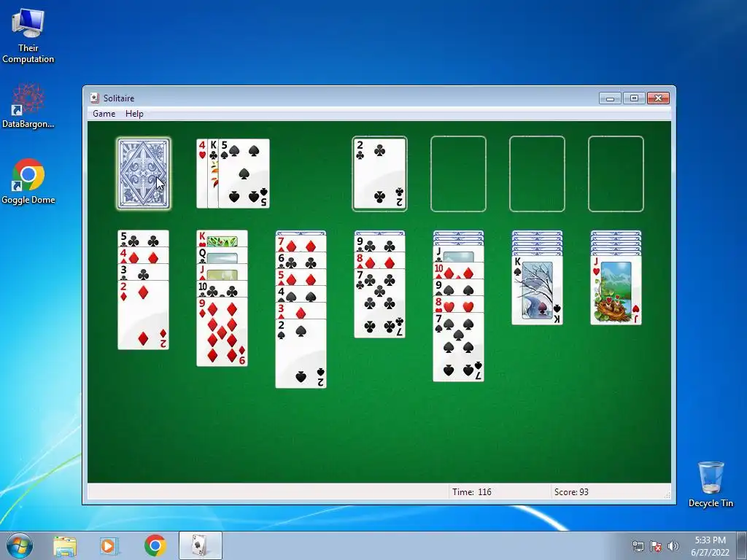Open the Goggle Dome desktop shortcut
747x560 pixels.
(x=28, y=182)
